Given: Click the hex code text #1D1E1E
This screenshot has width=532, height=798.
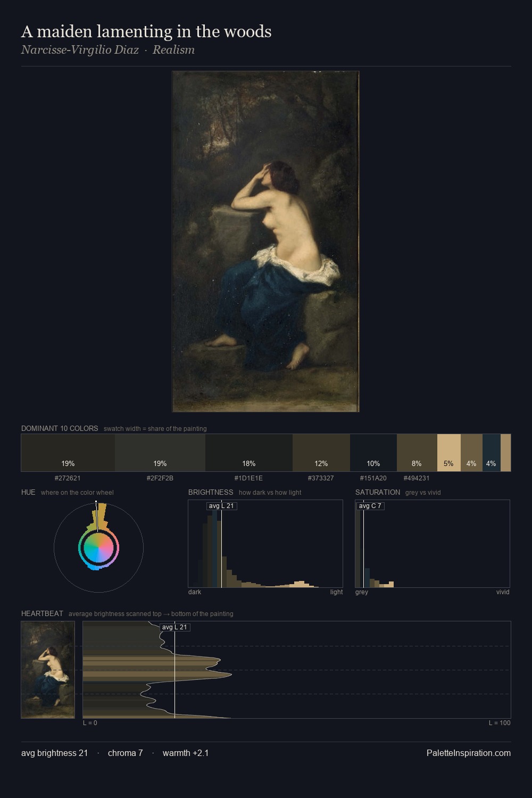Looking at the screenshot, I should (249, 478).
